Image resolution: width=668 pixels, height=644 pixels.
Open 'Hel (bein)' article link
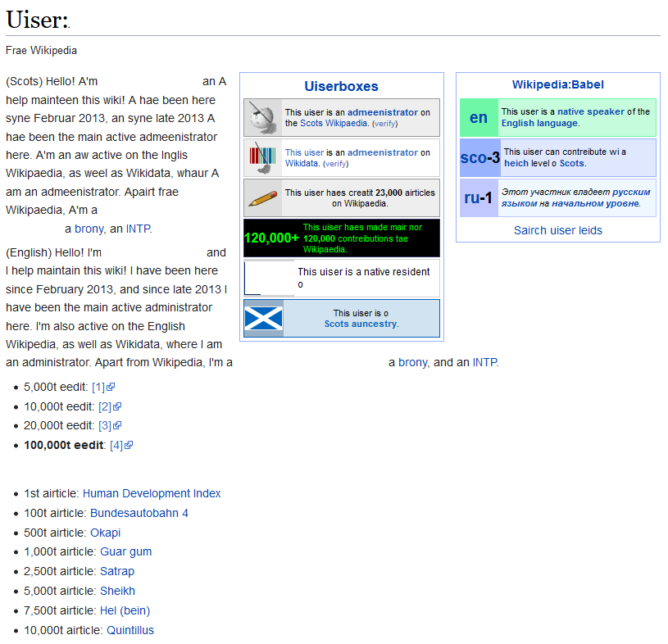click(x=125, y=610)
